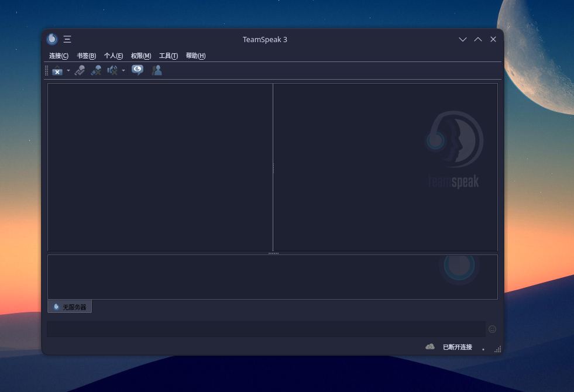Viewport: 574px width, 392px height.
Task: Open the 工具 menu
Action: pos(168,56)
